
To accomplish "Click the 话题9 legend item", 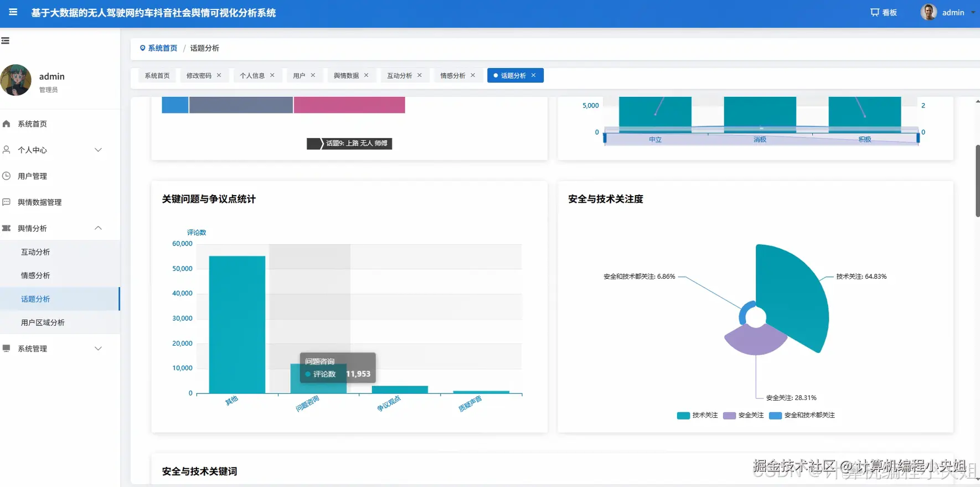I will point(349,143).
